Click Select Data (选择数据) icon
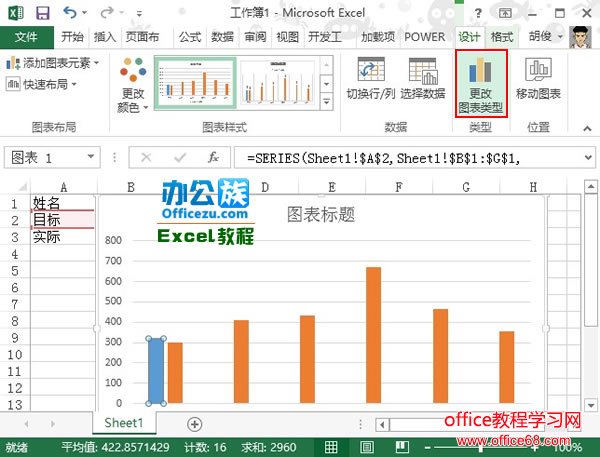The width and height of the screenshot is (600, 457). (x=423, y=79)
